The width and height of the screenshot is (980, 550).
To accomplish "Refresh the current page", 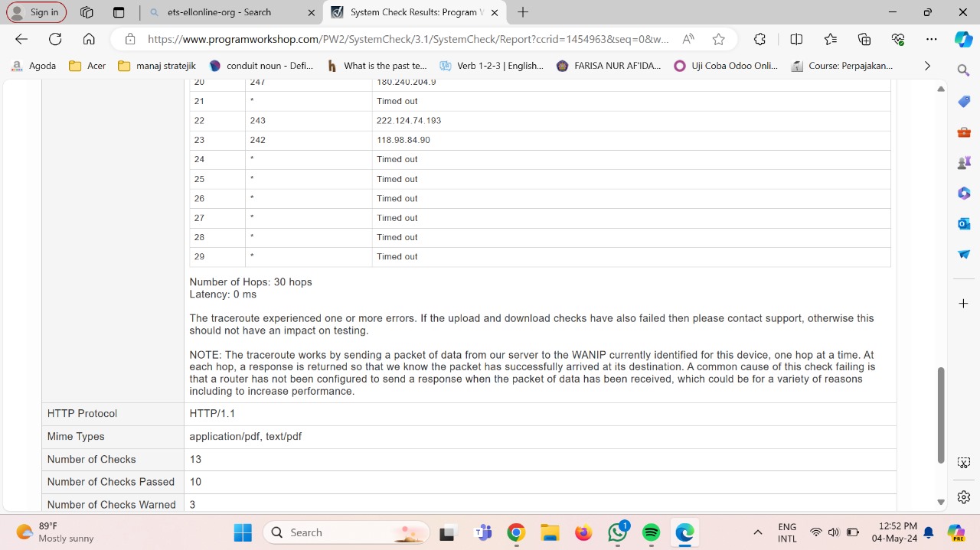I will pos(55,39).
